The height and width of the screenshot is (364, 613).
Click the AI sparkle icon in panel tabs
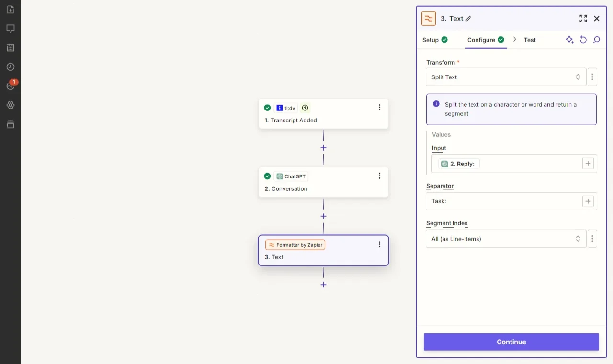[x=569, y=40]
